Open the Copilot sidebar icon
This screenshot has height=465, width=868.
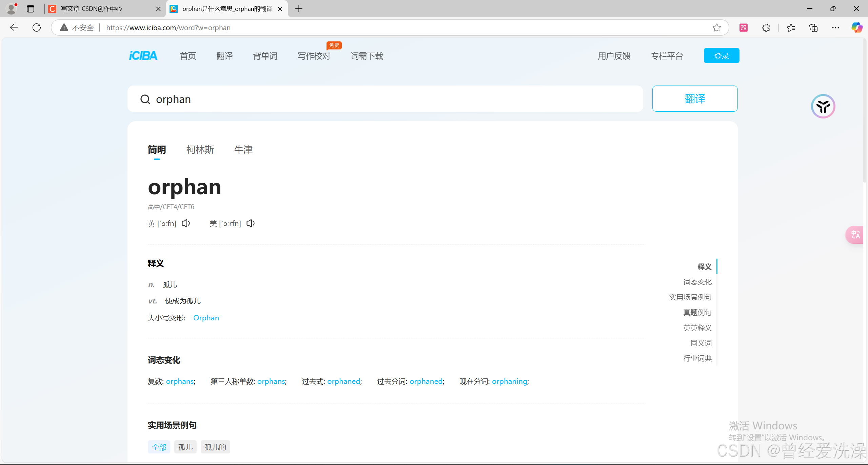857,27
